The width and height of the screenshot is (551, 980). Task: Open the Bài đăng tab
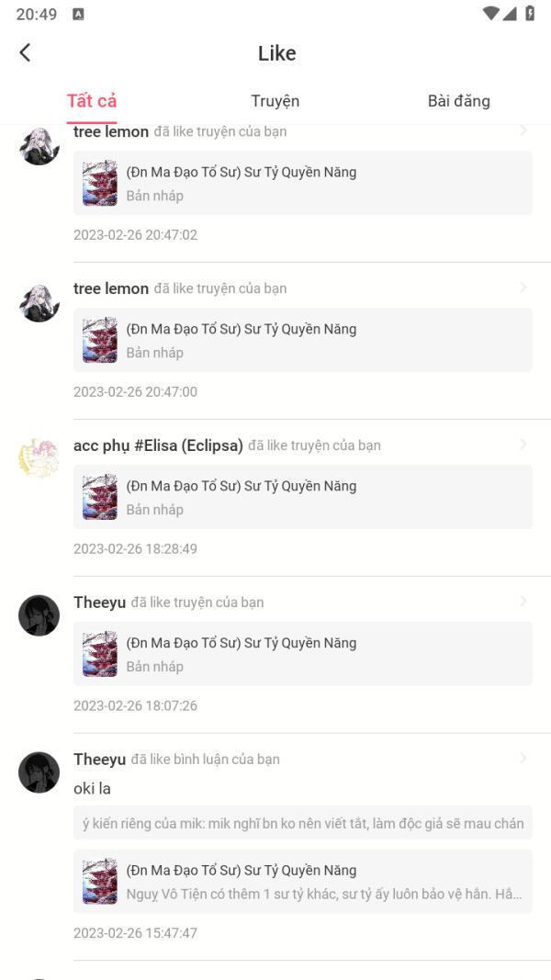tap(458, 101)
